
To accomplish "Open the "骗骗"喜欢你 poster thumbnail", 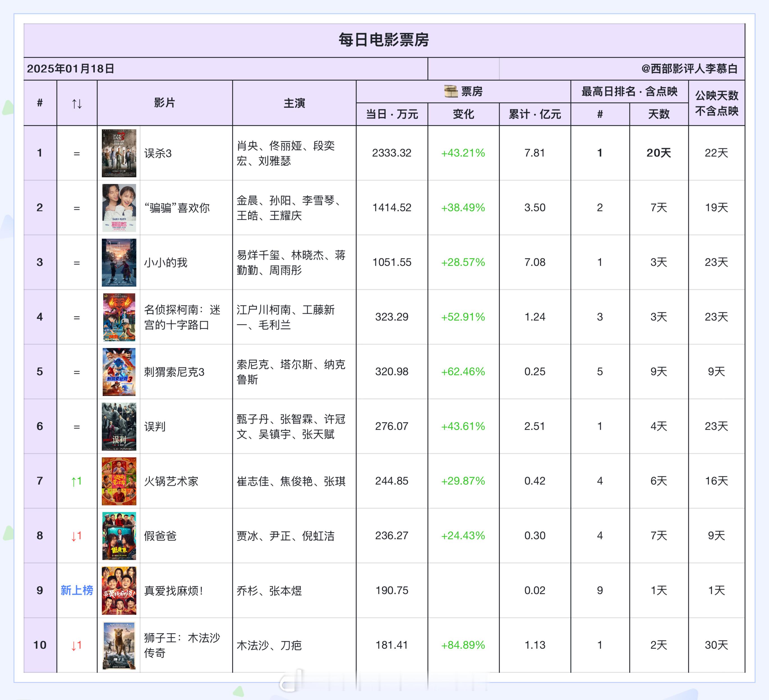I will tap(119, 208).
